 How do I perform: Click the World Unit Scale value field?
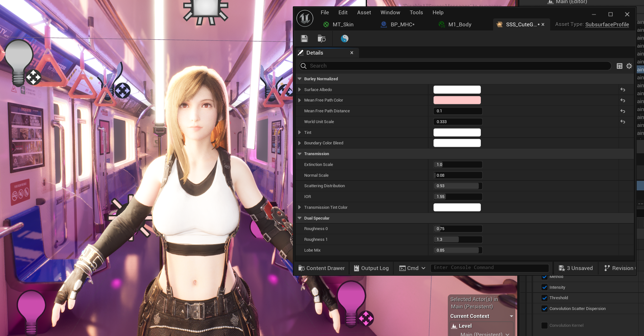458,122
